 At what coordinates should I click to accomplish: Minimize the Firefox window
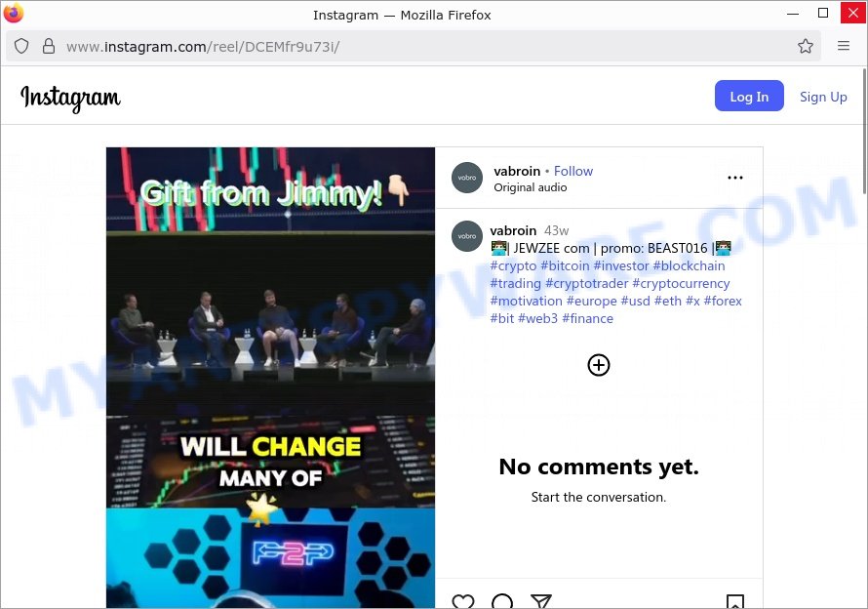[793, 13]
